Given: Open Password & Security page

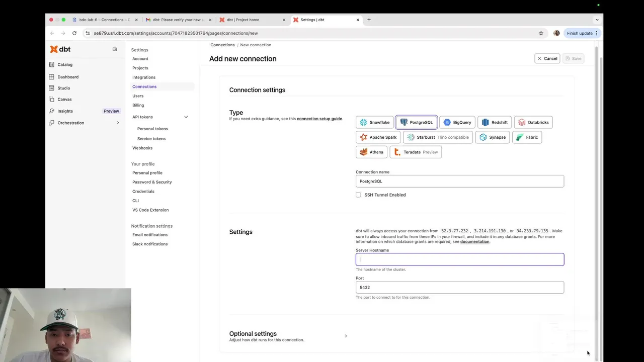Looking at the screenshot, I should click(152, 182).
